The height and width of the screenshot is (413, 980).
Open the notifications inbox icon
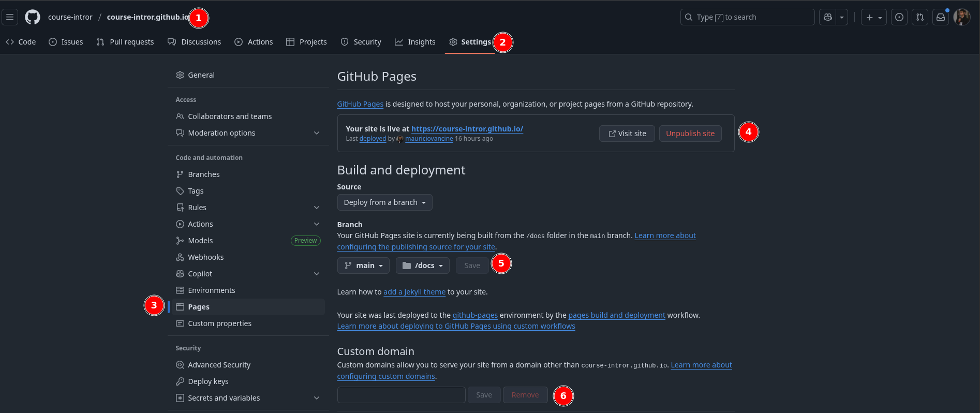941,17
